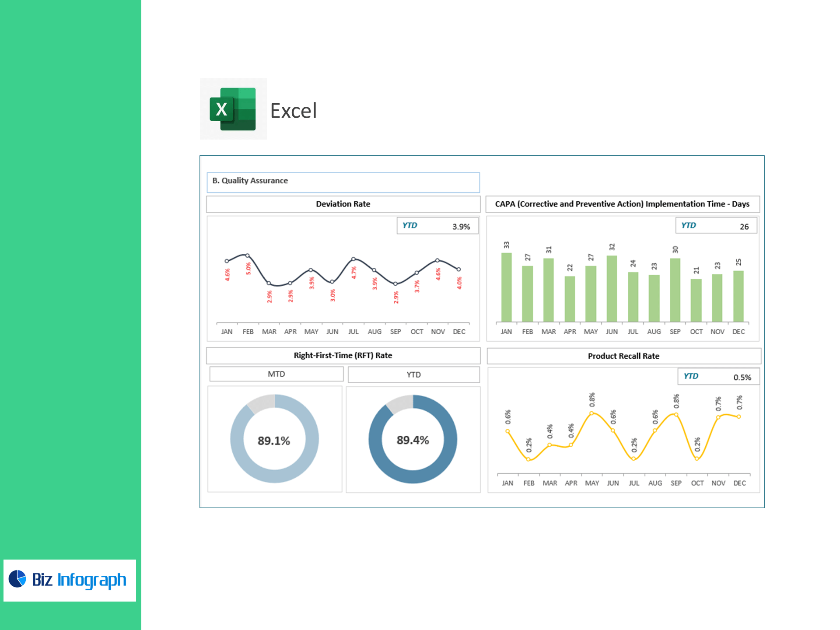
Task: Click the Biz Infograph logo
Action: pyautogui.click(x=70, y=580)
